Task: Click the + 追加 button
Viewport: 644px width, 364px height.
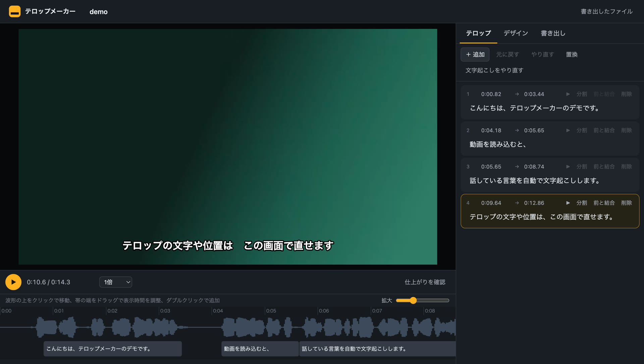Action: tap(475, 54)
